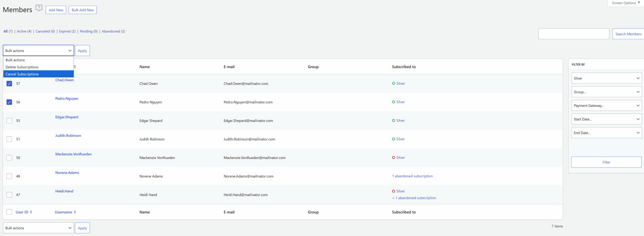Open the Silver membership filter dropdown
This screenshot has width=644, height=236.
[606, 78]
